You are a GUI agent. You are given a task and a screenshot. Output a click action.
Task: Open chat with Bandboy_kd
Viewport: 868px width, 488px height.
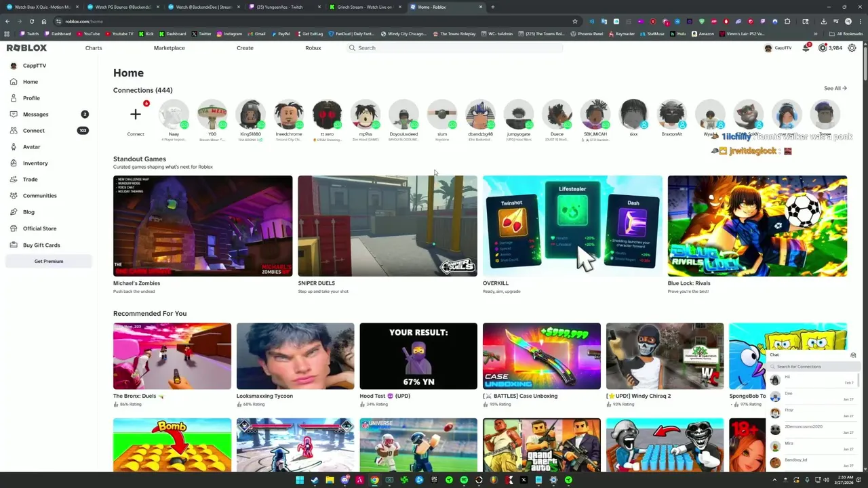pos(812,462)
